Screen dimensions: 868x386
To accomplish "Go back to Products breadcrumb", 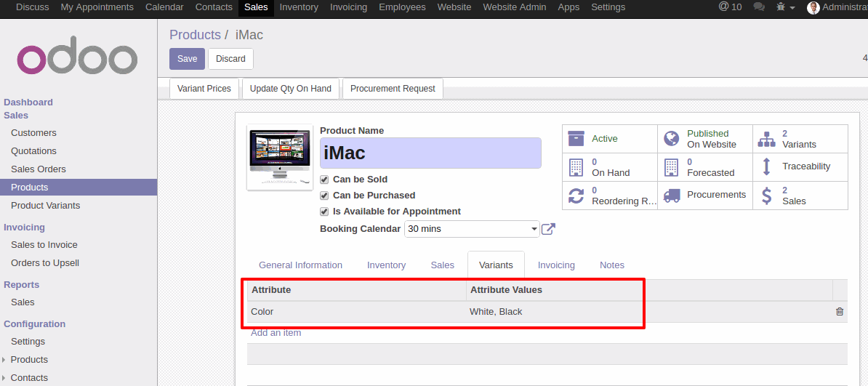I will pyautogui.click(x=195, y=35).
